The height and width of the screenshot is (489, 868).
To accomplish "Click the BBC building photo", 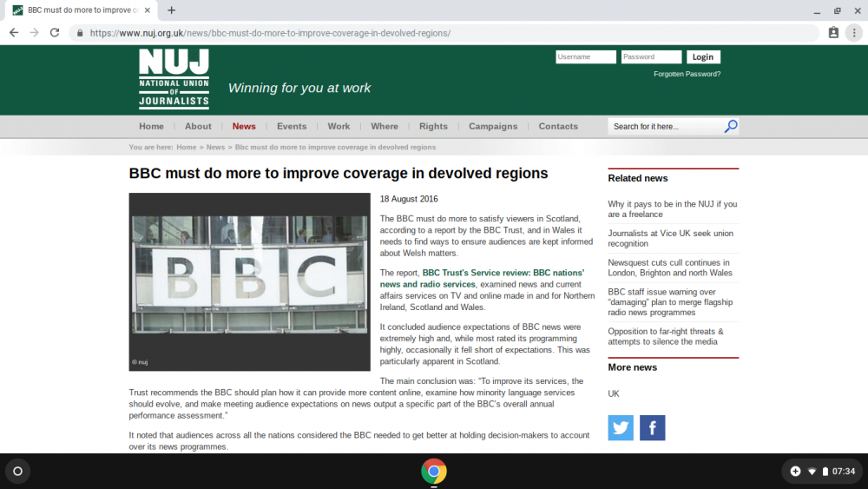I will click(x=250, y=282).
